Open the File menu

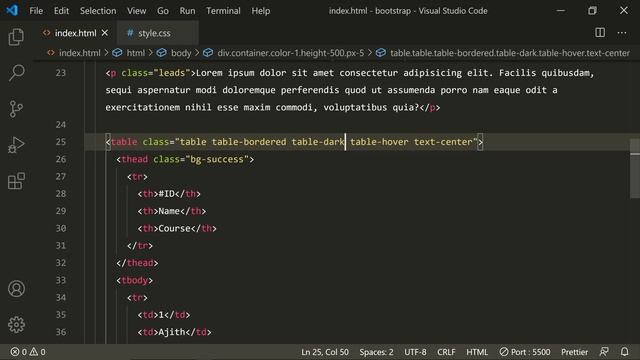click(x=36, y=11)
